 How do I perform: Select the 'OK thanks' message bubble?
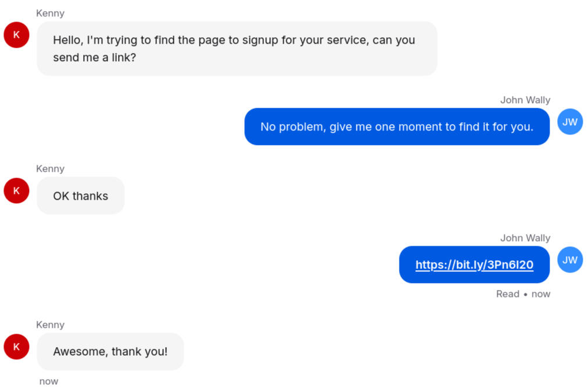pos(80,196)
